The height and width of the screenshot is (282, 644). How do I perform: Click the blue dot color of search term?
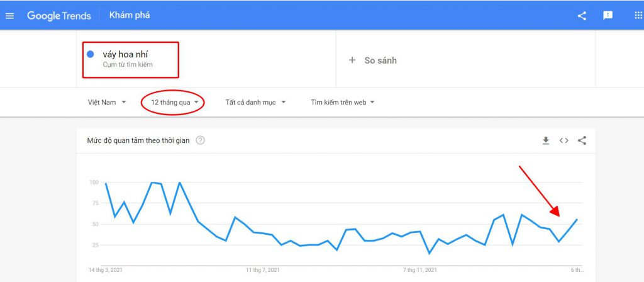click(x=91, y=54)
